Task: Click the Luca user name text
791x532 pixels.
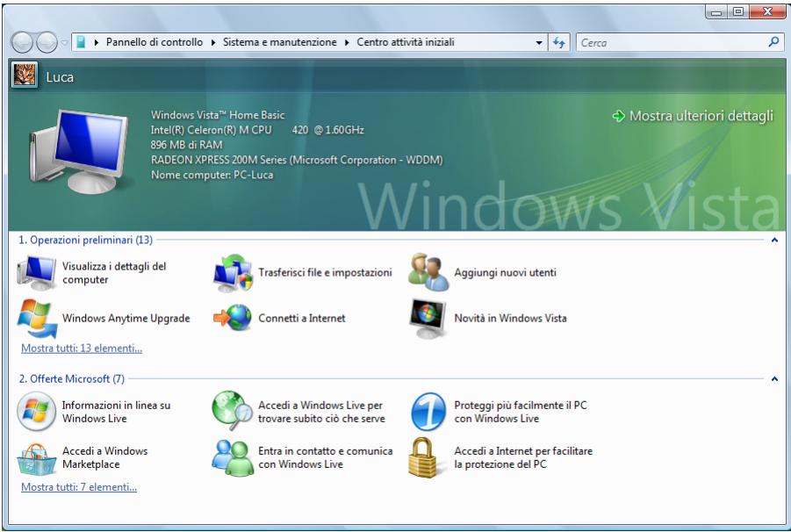Action: click(60, 77)
